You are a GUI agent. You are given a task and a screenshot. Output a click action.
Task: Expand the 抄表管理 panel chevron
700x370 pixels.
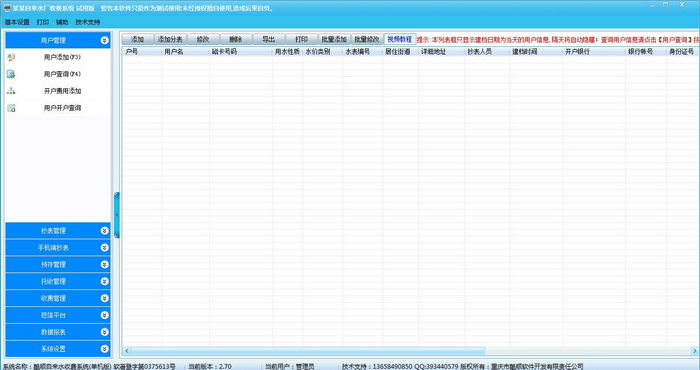[x=104, y=231]
